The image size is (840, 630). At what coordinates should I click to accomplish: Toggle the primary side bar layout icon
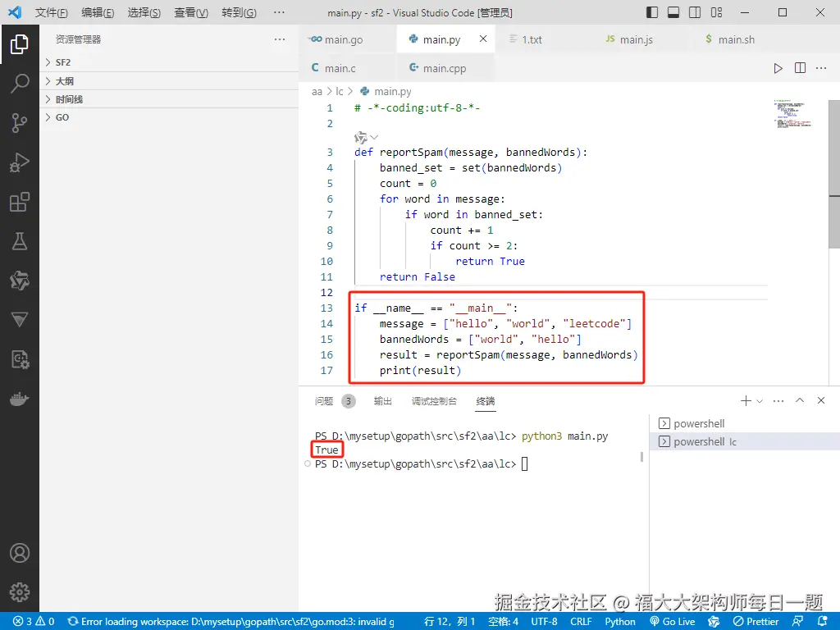tap(652, 12)
